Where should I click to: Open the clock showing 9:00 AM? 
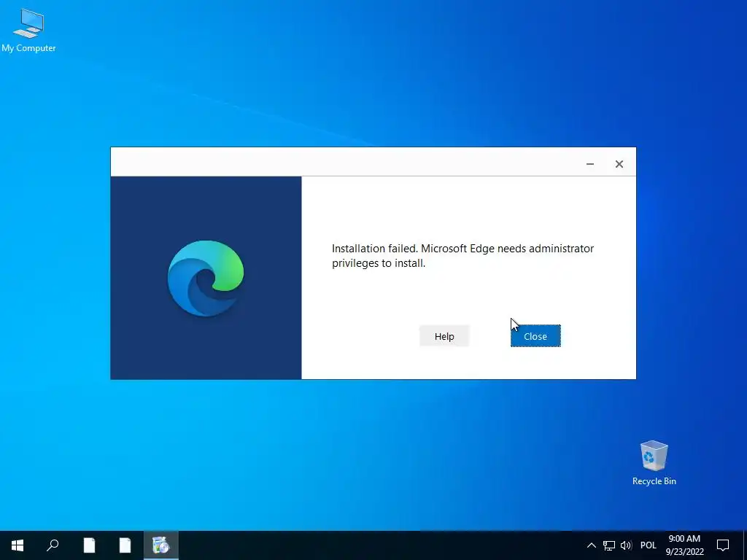click(684, 545)
